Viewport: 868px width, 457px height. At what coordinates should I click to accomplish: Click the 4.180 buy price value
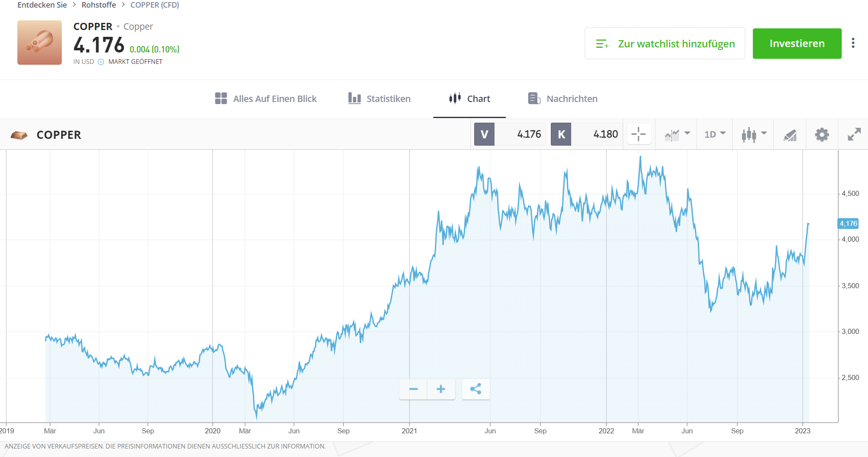pyautogui.click(x=605, y=134)
